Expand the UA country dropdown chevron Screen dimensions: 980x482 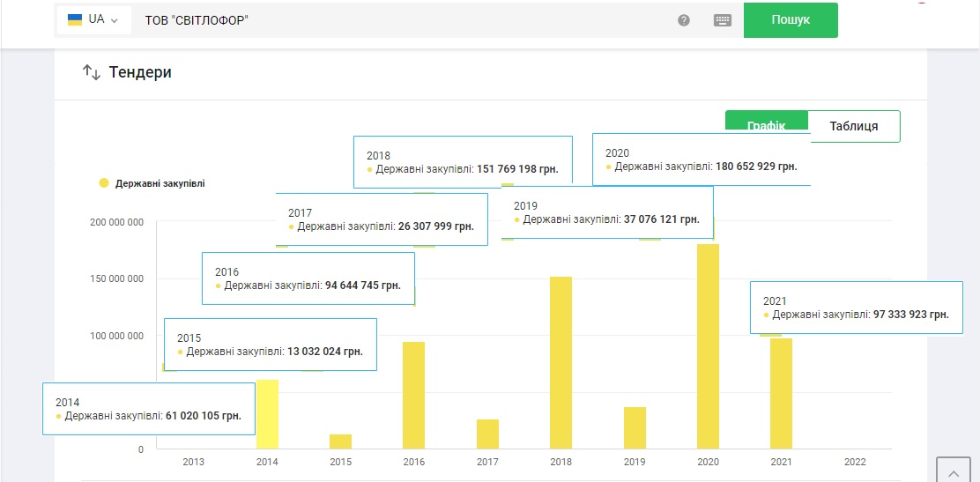click(115, 20)
